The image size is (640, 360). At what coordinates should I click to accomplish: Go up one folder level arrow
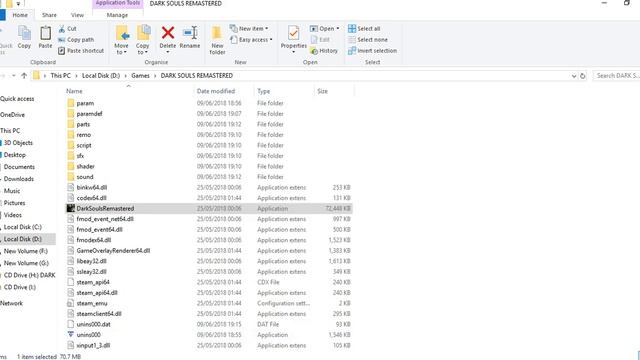(24, 76)
